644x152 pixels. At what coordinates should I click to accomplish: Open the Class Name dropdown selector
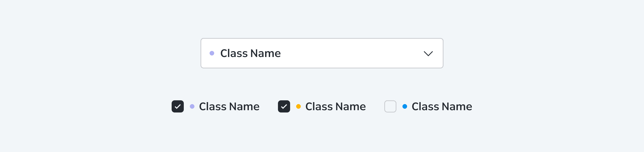pos(322,53)
